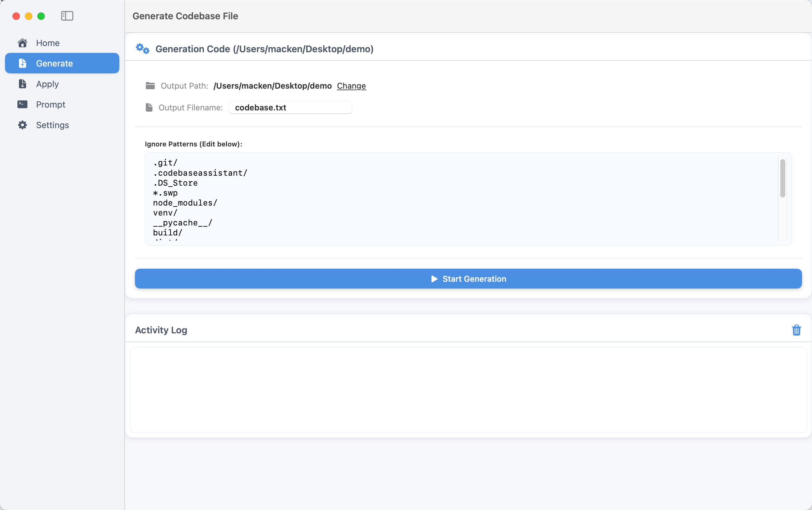
Task: Click the build/ pattern line
Action: (168, 233)
